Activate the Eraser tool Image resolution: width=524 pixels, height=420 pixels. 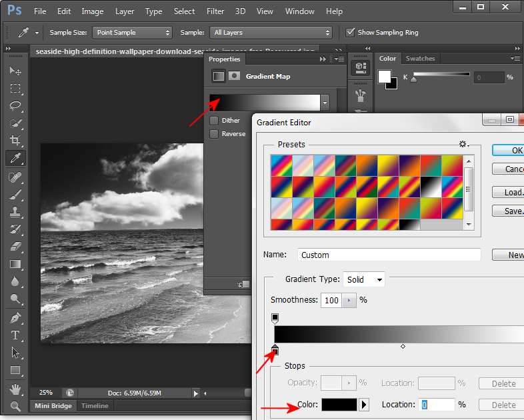click(15, 246)
